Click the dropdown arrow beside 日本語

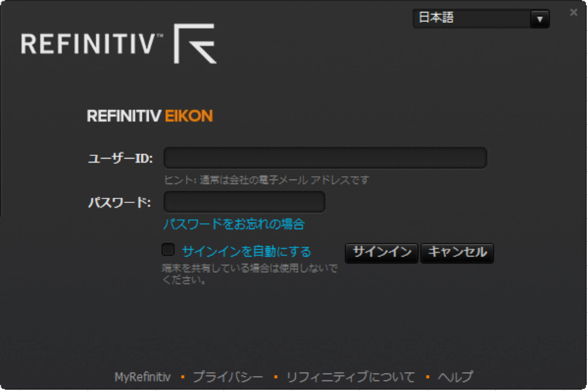(x=539, y=19)
